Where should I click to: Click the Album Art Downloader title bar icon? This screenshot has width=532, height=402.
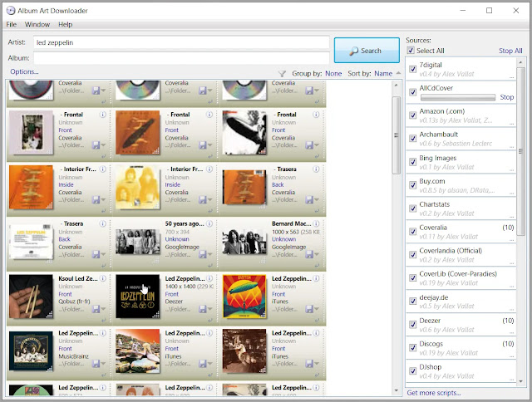11,11
